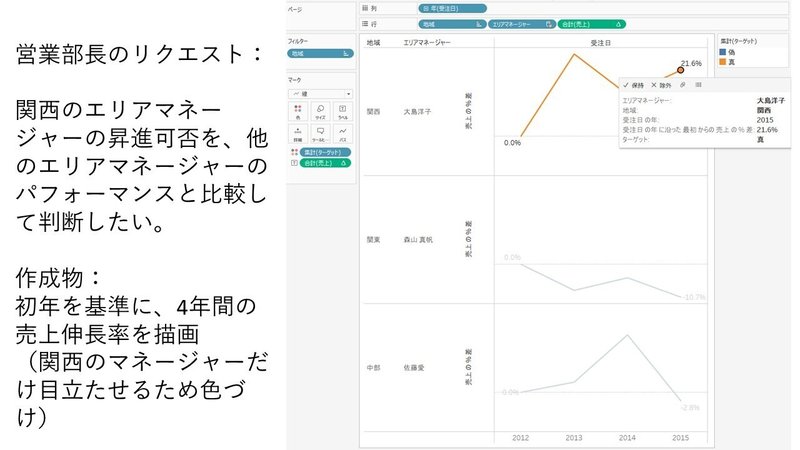This screenshot has height=450, width=800.
Task: Click the delta icon on the Marks 合計(売上) pill
Action: pyautogui.click(x=343, y=163)
